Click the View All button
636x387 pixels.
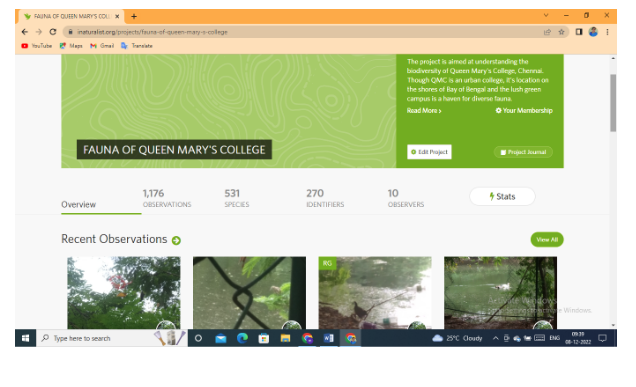(x=547, y=240)
